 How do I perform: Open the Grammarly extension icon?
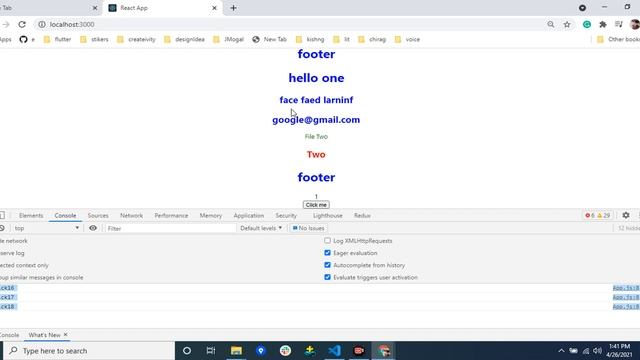pos(587,24)
